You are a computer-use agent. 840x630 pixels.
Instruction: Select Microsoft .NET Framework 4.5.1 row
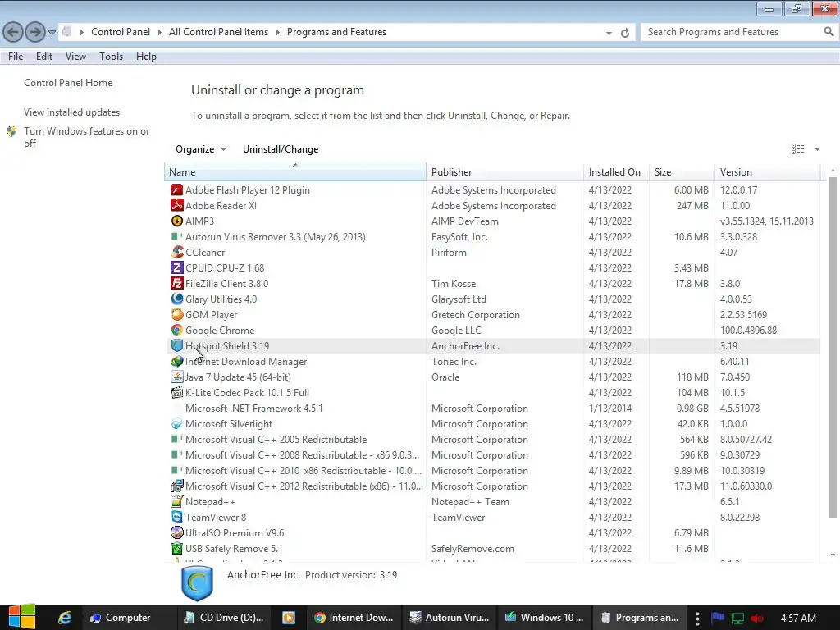tap(492, 409)
